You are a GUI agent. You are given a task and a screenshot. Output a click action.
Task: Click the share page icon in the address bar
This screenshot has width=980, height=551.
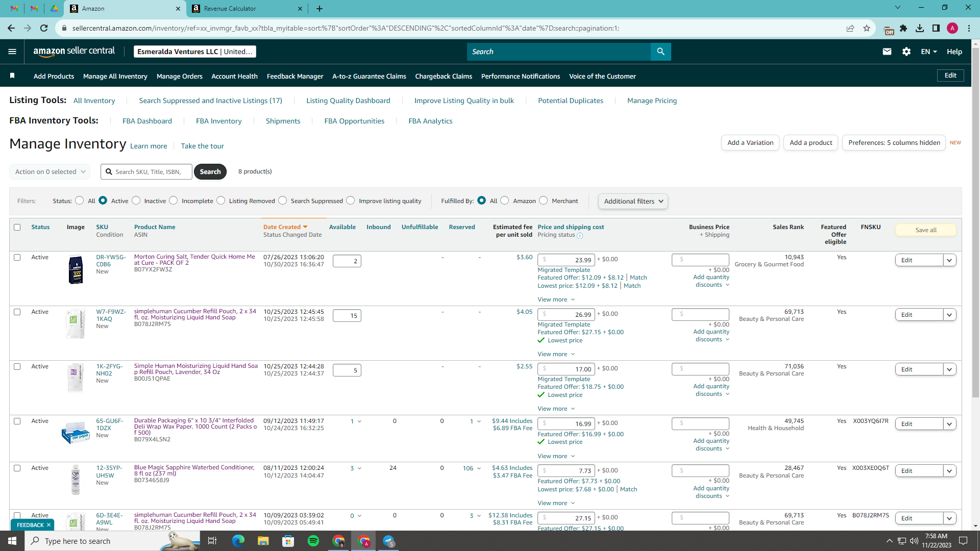(x=850, y=28)
